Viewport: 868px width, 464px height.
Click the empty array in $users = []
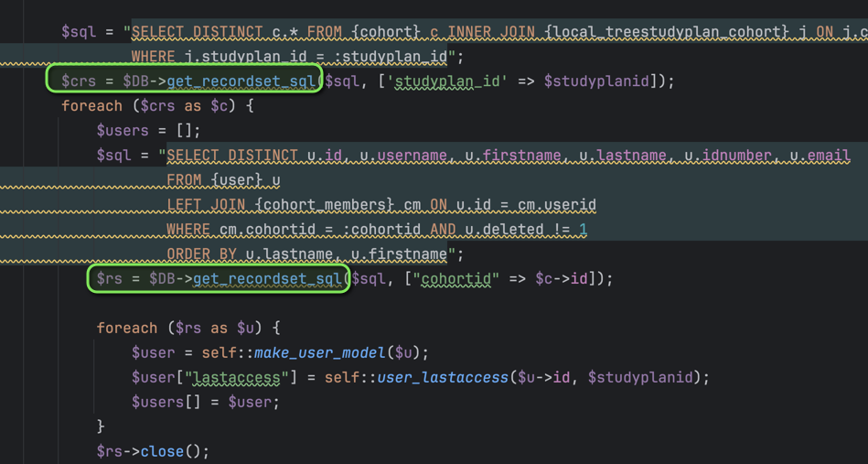click(187, 131)
